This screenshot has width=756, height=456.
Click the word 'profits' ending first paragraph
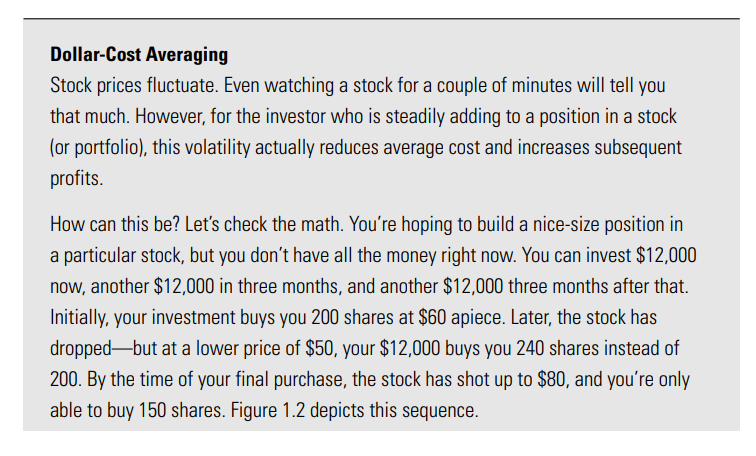[x=76, y=179]
